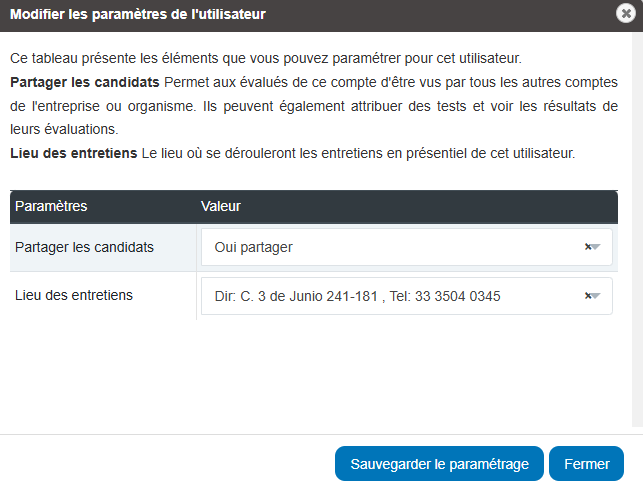The image size is (643, 484).
Task: Select the Valeur column header
Action: coord(221,206)
